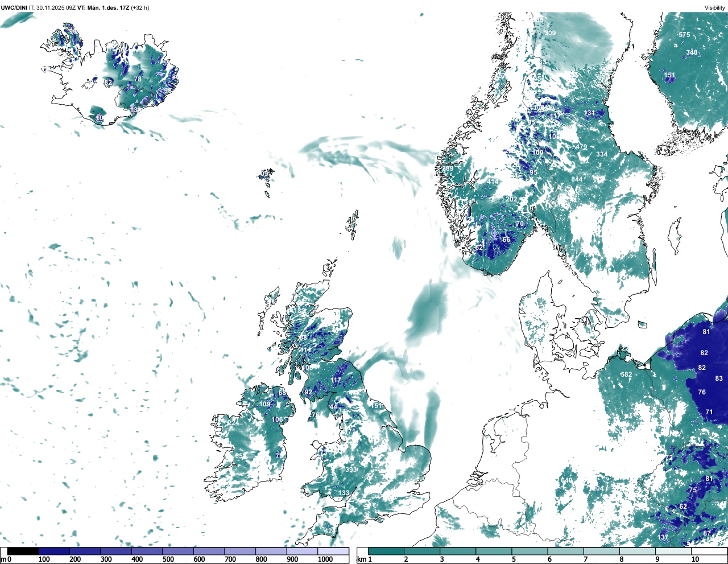Click the "334" value in Sweden
The height and width of the screenshot is (564, 728).
tap(602, 154)
